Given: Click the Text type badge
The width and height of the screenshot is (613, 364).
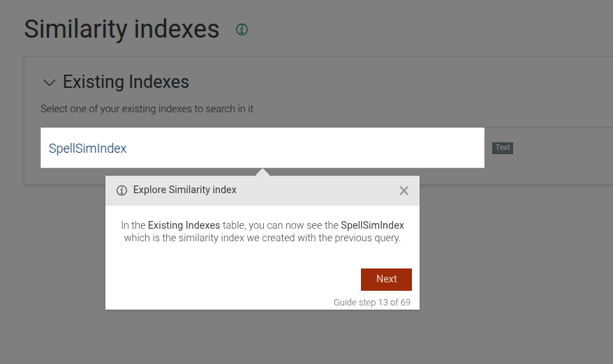Looking at the screenshot, I should (x=503, y=148).
